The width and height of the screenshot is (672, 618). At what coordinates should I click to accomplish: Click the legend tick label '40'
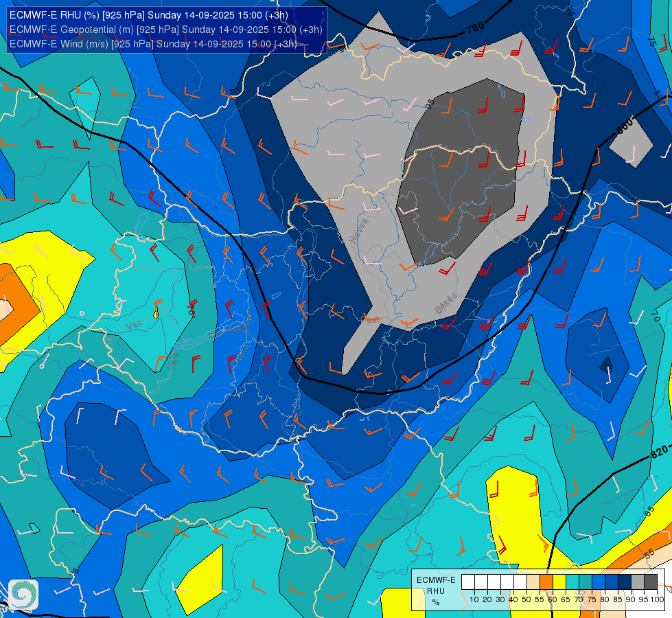tap(513, 599)
